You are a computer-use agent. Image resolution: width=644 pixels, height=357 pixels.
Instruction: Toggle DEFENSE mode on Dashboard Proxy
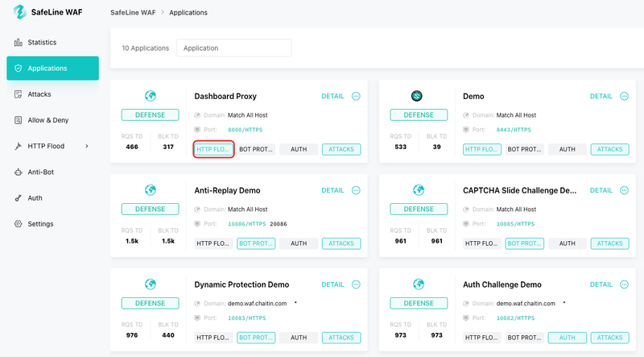click(151, 114)
